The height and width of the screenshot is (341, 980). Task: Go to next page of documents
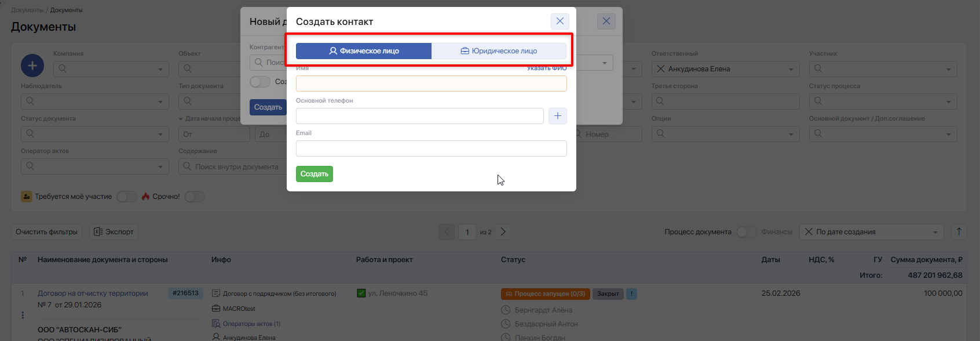pyautogui.click(x=503, y=232)
